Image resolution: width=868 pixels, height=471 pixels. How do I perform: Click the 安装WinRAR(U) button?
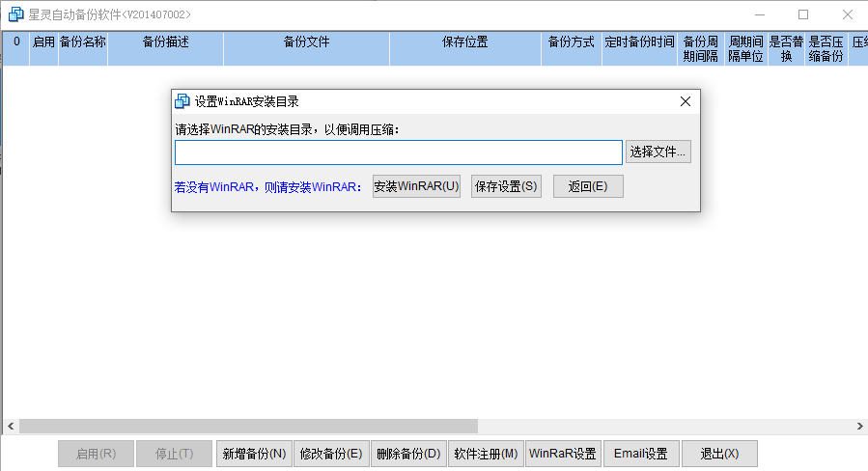[x=416, y=186]
